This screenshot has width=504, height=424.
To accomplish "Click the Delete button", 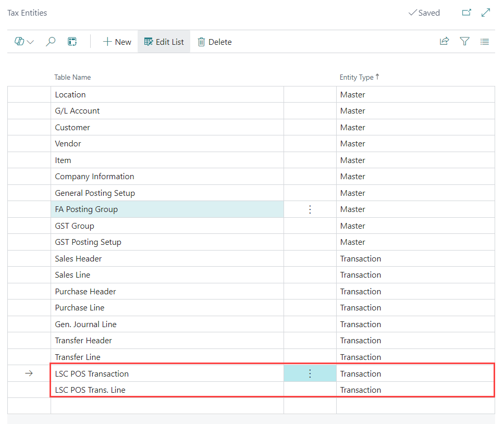I will 214,42.
